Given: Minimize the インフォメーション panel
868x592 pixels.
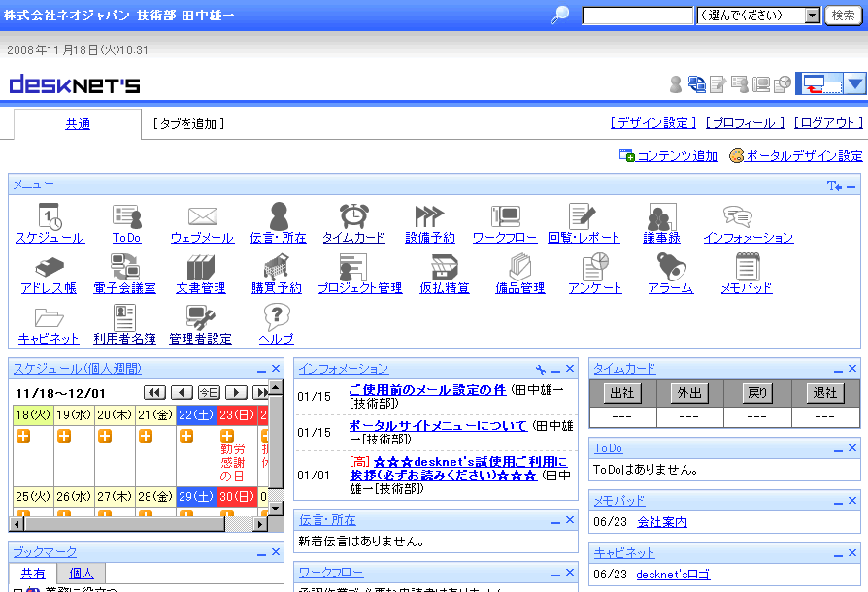Looking at the screenshot, I should [555, 370].
